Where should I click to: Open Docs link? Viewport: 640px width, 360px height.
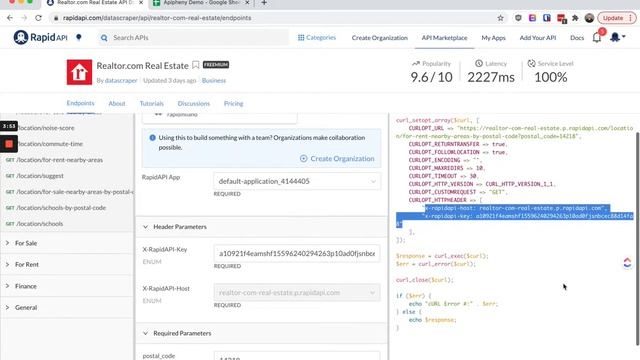pyautogui.click(x=577, y=38)
